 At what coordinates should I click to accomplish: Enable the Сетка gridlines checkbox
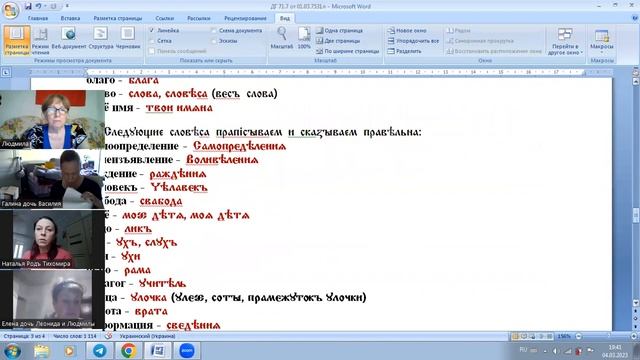(x=152, y=41)
